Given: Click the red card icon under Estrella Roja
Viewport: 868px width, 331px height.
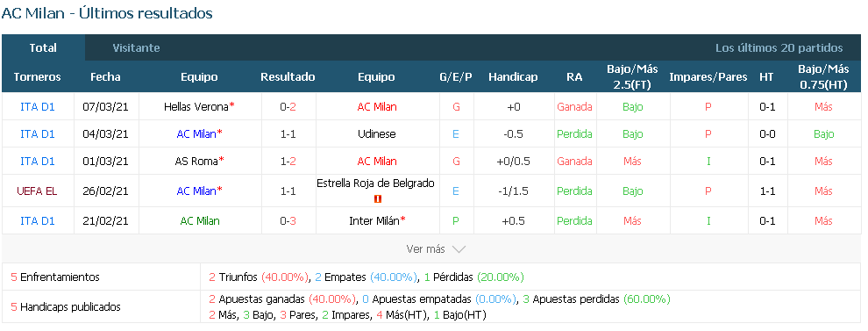Looking at the screenshot, I should point(378,198).
